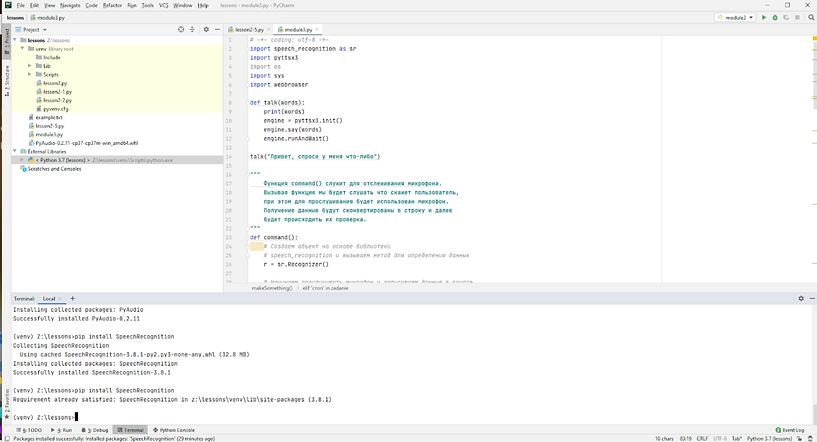Open the Debug tool window
This screenshot has height=442, width=817.
click(x=95, y=430)
